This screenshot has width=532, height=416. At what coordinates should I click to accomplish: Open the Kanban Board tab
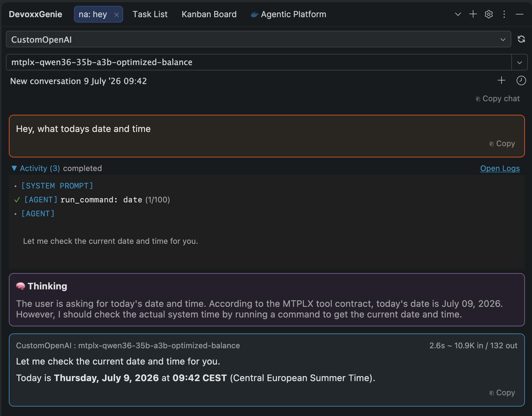click(209, 14)
